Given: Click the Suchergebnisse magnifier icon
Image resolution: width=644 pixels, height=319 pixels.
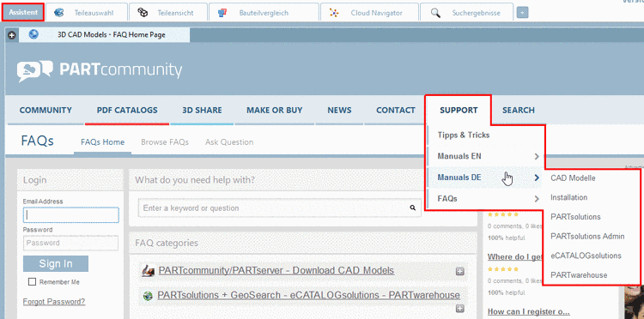Looking at the screenshot, I should (x=435, y=13).
